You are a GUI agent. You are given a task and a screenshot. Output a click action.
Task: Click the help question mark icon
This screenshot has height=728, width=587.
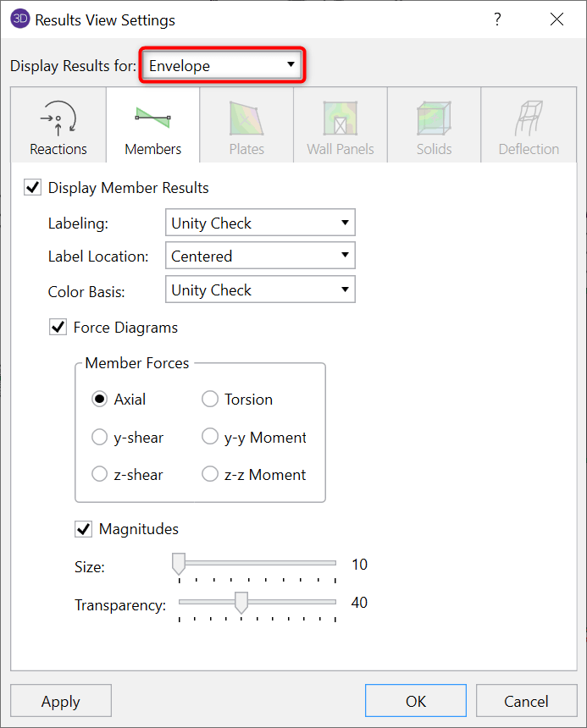coord(498,19)
